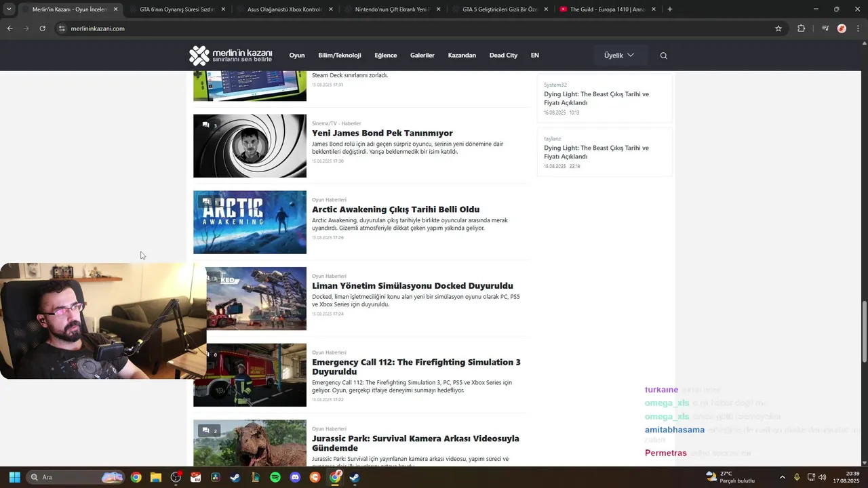Open DaVinci Resolve taskbar icon

[216, 477]
